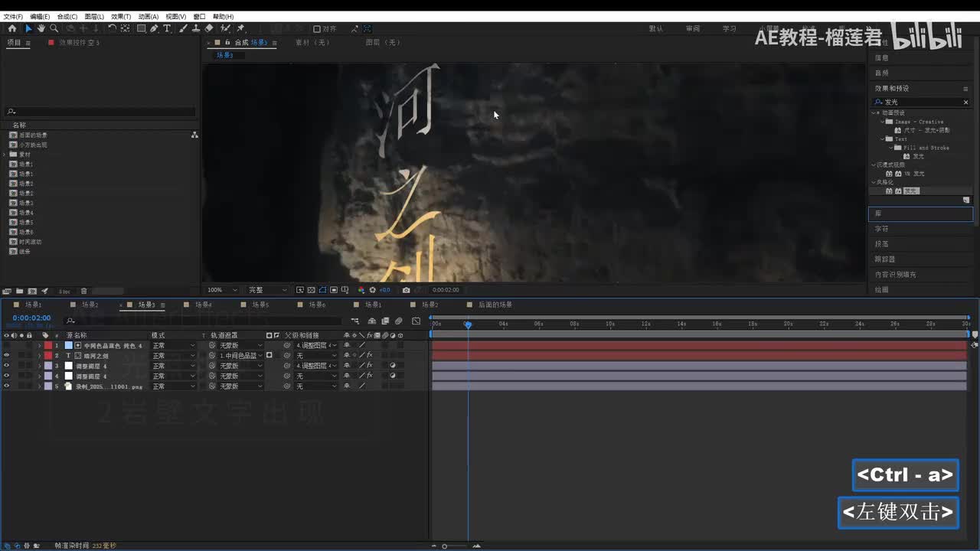Select the Puppet Pin tool
The image size is (980, 551).
[240, 28]
